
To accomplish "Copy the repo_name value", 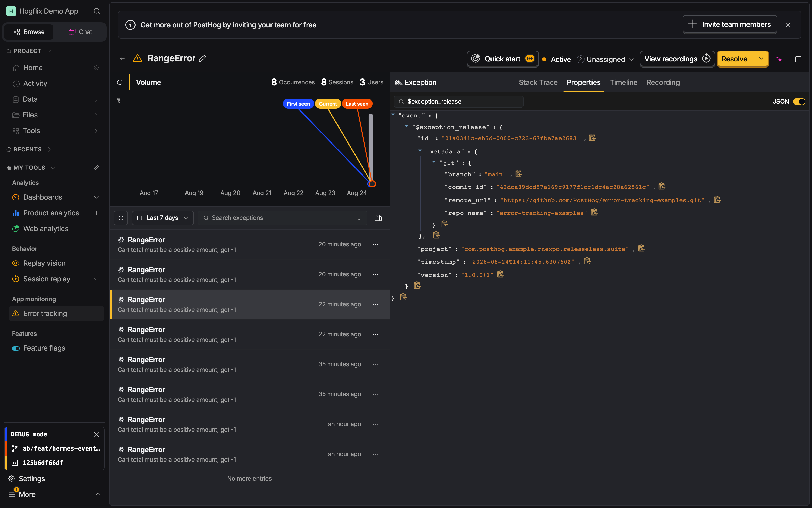I will (x=595, y=212).
